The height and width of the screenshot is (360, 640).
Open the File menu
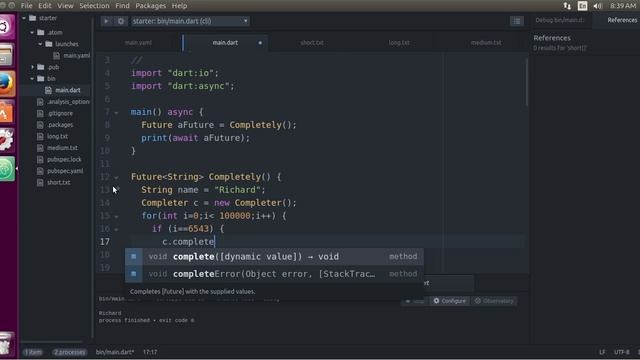point(27,6)
